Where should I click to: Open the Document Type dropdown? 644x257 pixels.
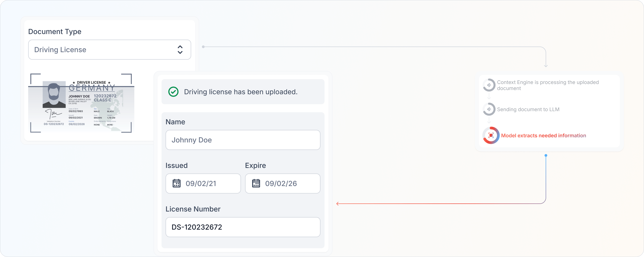(110, 50)
